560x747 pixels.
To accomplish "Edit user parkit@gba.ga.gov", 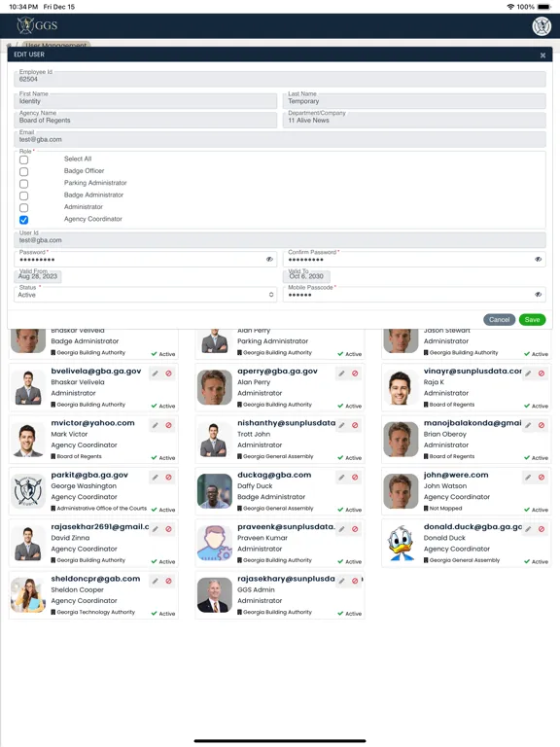I will 156,477.
